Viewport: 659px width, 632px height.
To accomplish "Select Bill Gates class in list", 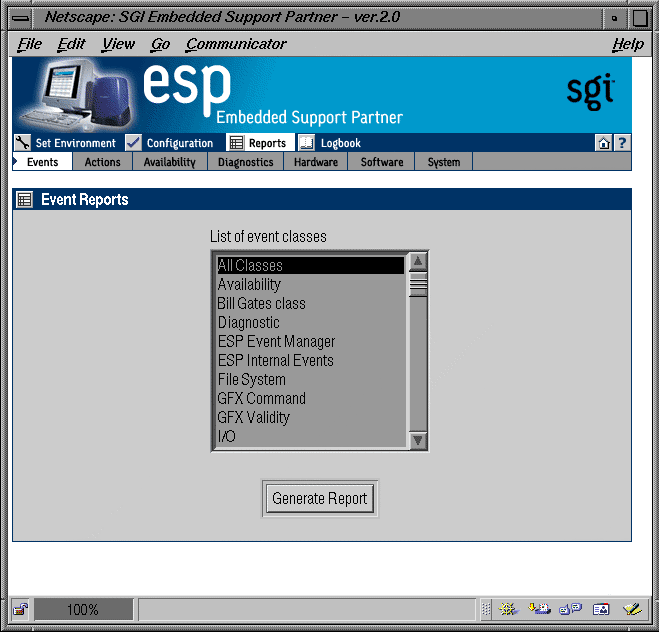I will pyautogui.click(x=311, y=303).
